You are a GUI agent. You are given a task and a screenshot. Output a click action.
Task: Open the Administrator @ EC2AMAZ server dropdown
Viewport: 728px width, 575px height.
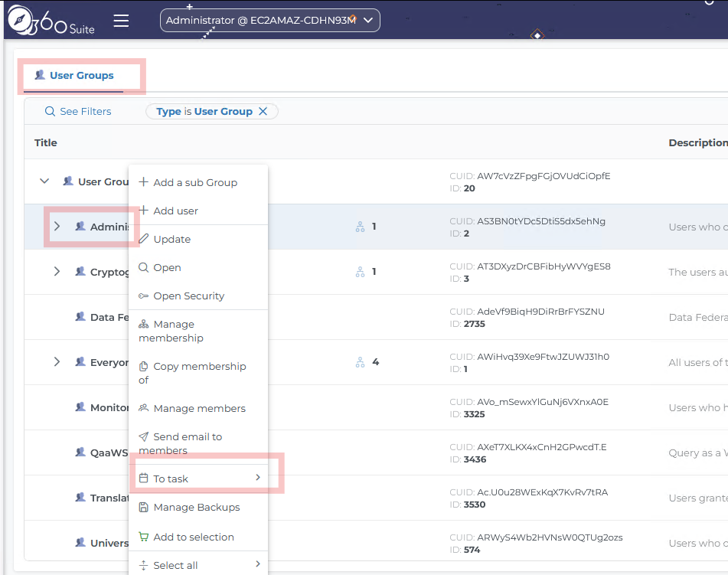pos(269,21)
